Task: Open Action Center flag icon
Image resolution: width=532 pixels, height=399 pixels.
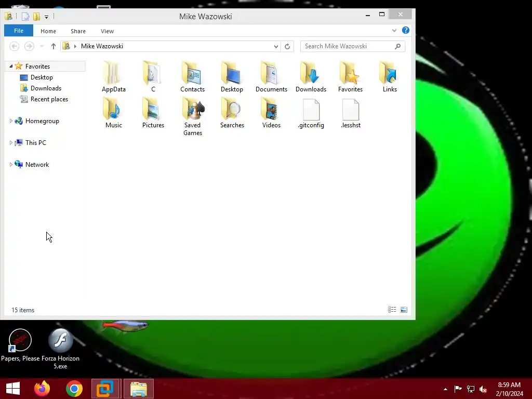Action: pyautogui.click(x=458, y=389)
